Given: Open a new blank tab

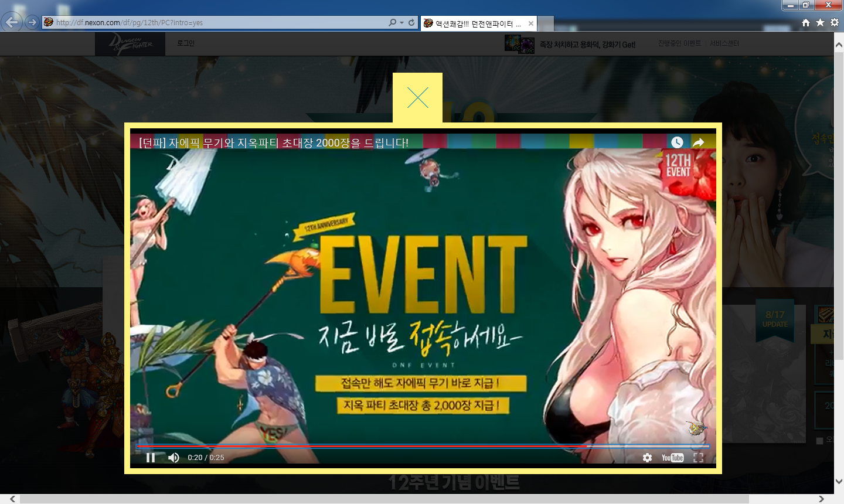Looking at the screenshot, I should (546, 23).
